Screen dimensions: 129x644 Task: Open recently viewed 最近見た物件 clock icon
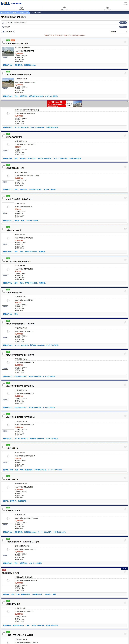tap(21, 8)
